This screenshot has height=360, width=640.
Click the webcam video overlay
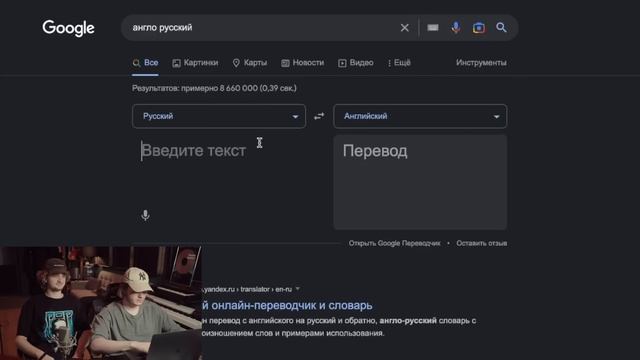(x=101, y=303)
